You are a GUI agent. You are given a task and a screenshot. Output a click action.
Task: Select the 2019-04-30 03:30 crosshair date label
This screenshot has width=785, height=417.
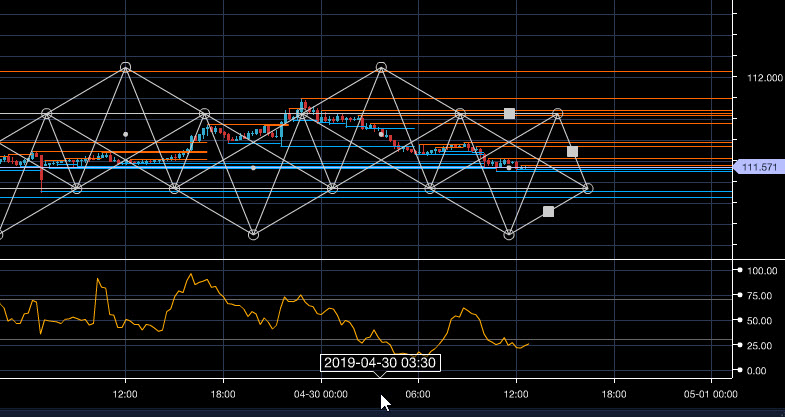point(380,363)
